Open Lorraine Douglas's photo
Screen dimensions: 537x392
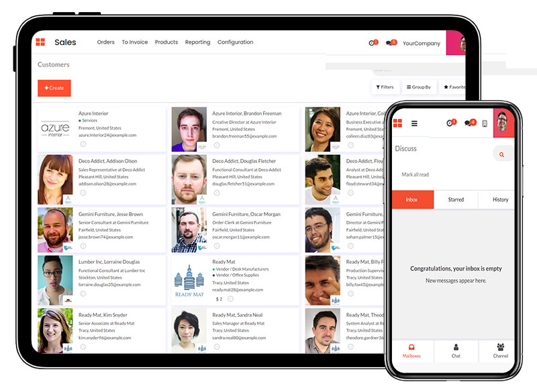[55, 280]
